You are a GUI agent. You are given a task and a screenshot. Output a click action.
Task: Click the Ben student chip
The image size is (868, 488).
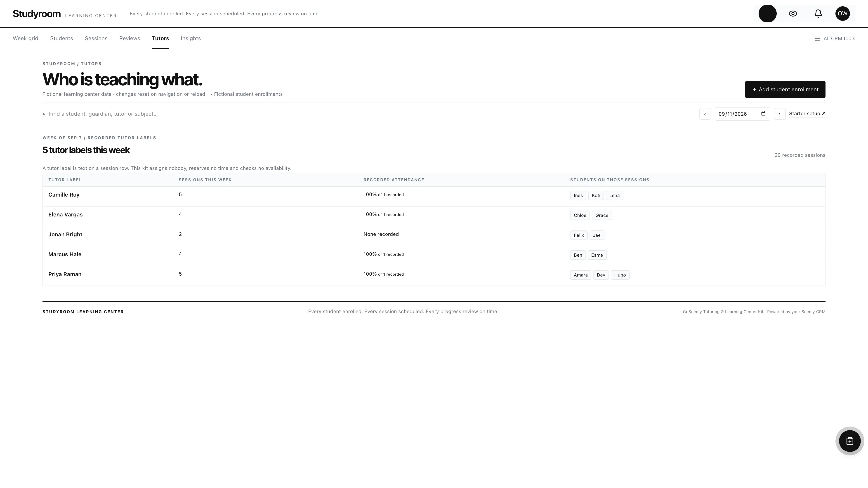point(578,255)
